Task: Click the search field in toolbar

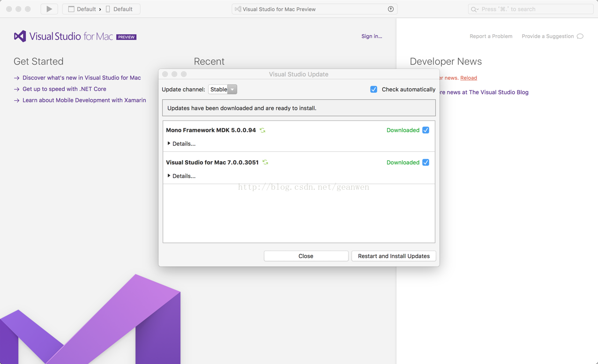Action: (x=531, y=9)
